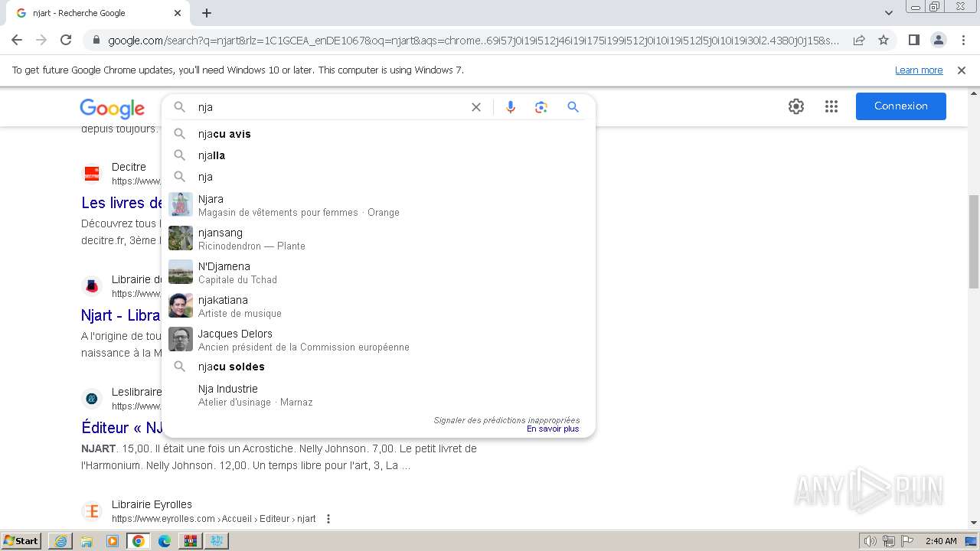Image resolution: width=980 pixels, height=551 pixels.
Task: Select Njara clothing store suggestion
Action: pos(378,205)
